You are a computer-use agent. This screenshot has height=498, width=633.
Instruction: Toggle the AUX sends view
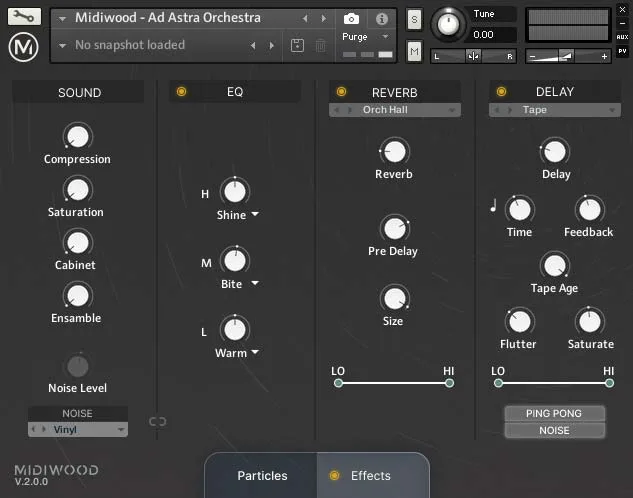[623, 37]
